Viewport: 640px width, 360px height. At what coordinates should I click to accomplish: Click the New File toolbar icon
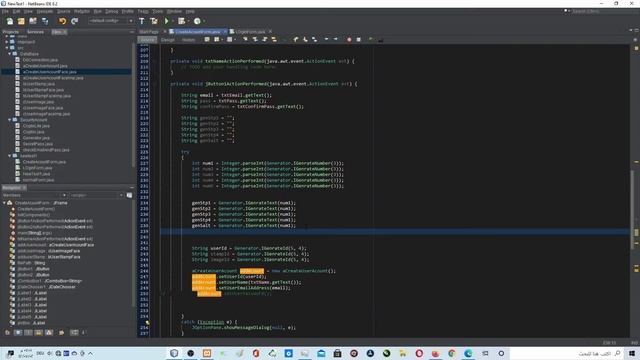point(9,21)
